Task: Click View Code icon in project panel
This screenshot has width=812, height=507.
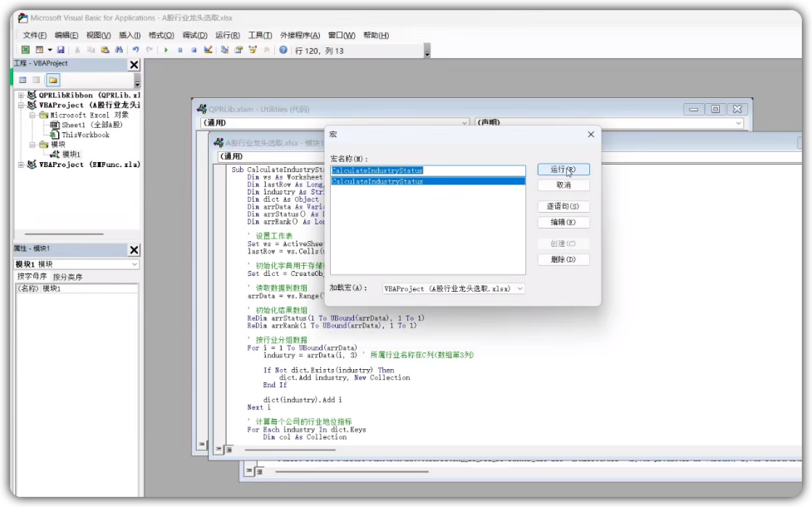Action: tap(22, 80)
